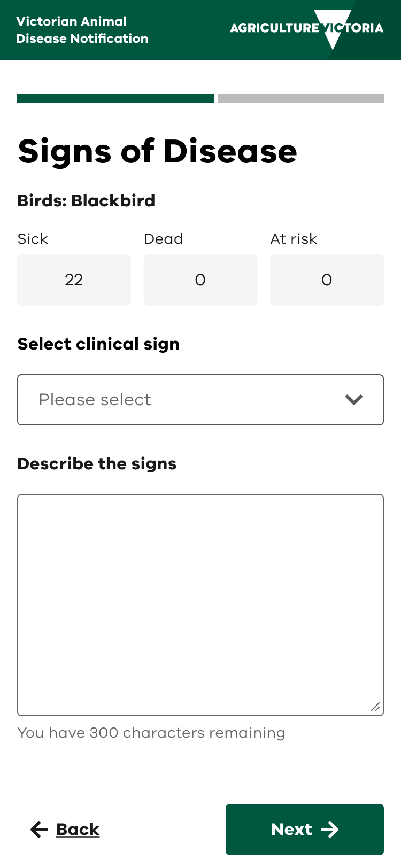Click the right arrow icon inside Next

330,829
